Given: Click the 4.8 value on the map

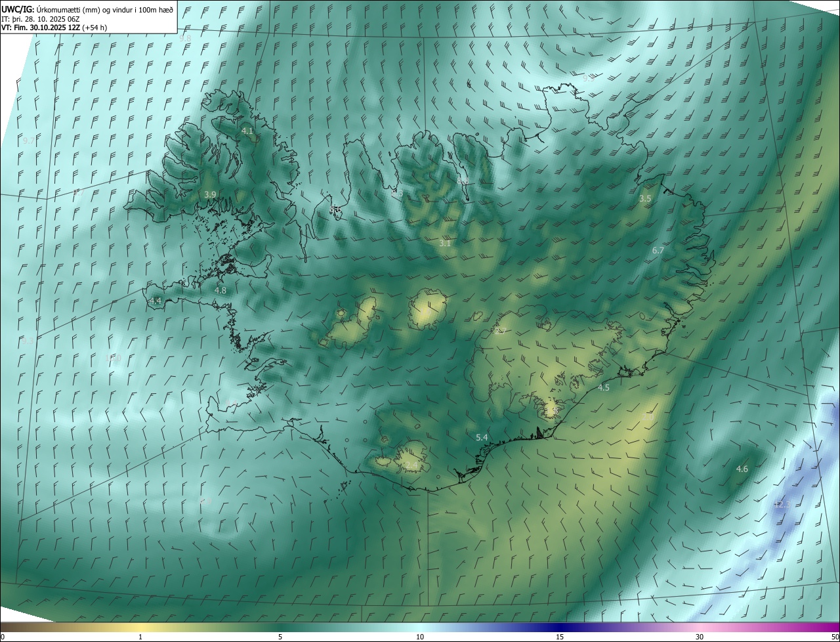Looking at the screenshot, I should coord(220,290).
